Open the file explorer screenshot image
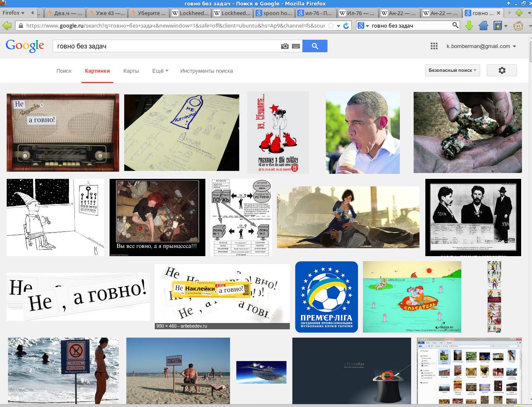The image size is (532, 407). (x=469, y=371)
